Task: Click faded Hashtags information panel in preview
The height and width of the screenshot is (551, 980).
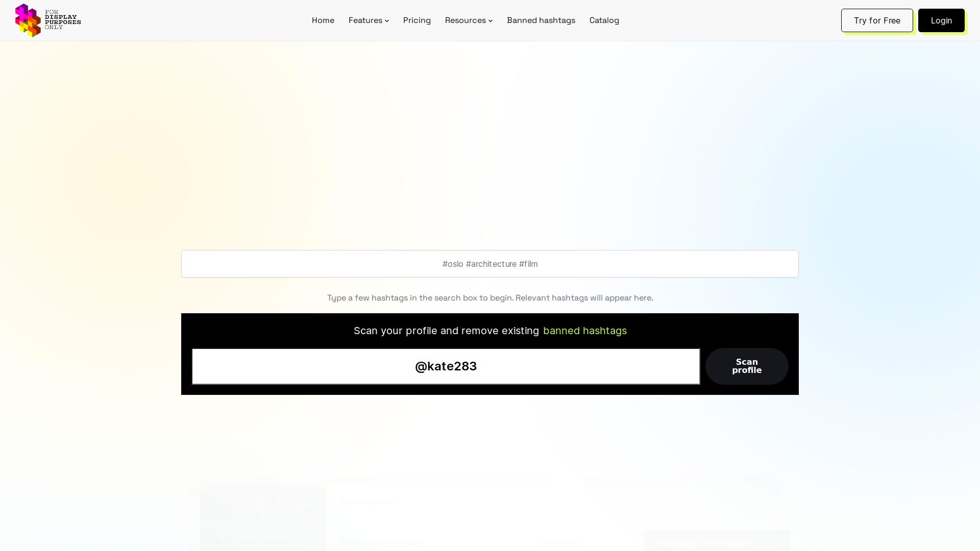Action: (717, 542)
